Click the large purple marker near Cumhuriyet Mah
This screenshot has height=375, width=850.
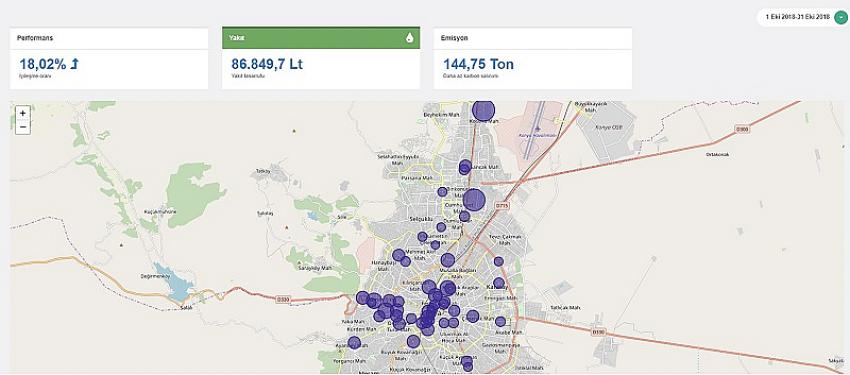click(474, 200)
